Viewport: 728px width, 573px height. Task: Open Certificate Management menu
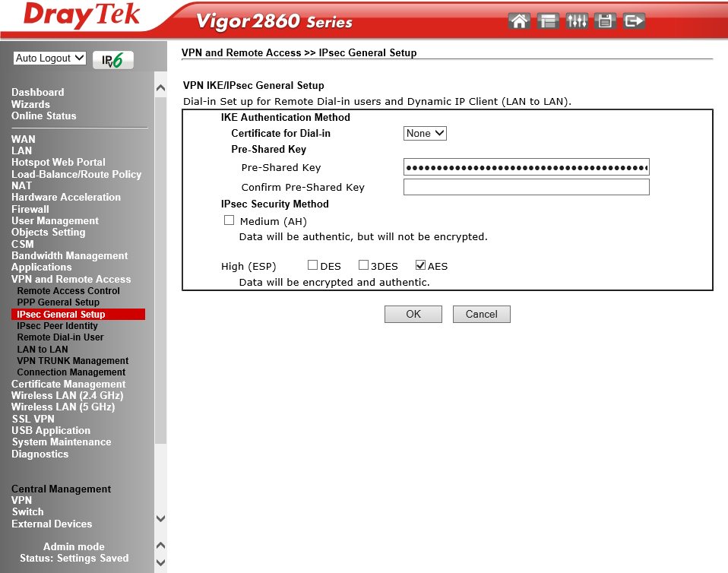tap(68, 384)
